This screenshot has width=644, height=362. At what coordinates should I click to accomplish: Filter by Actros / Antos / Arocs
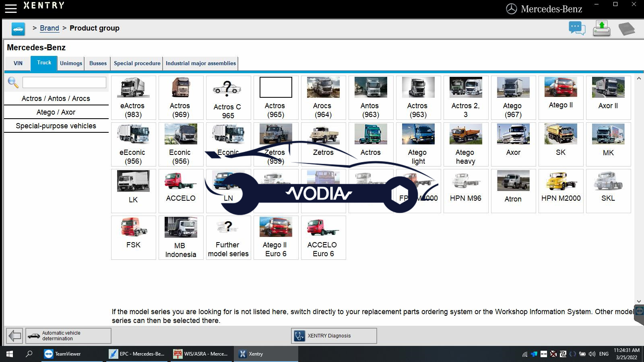56,99
